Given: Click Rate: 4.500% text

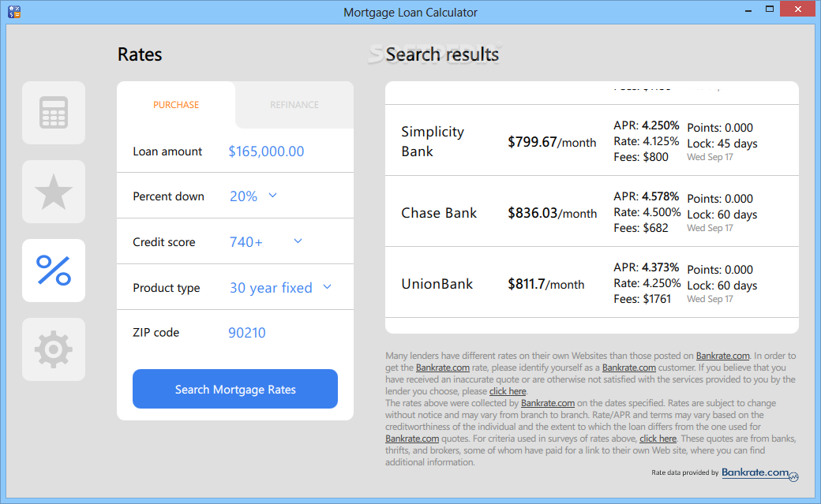Looking at the screenshot, I should 647,212.
